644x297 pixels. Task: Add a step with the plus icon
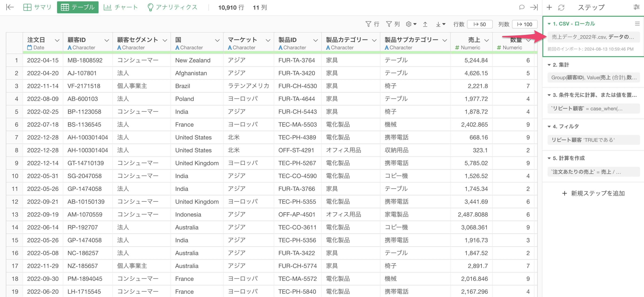[549, 7]
